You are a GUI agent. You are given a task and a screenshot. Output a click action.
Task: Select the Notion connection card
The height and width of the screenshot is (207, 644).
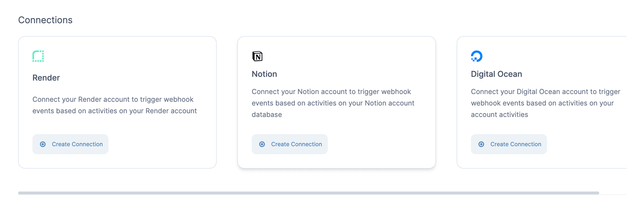(337, 102)
